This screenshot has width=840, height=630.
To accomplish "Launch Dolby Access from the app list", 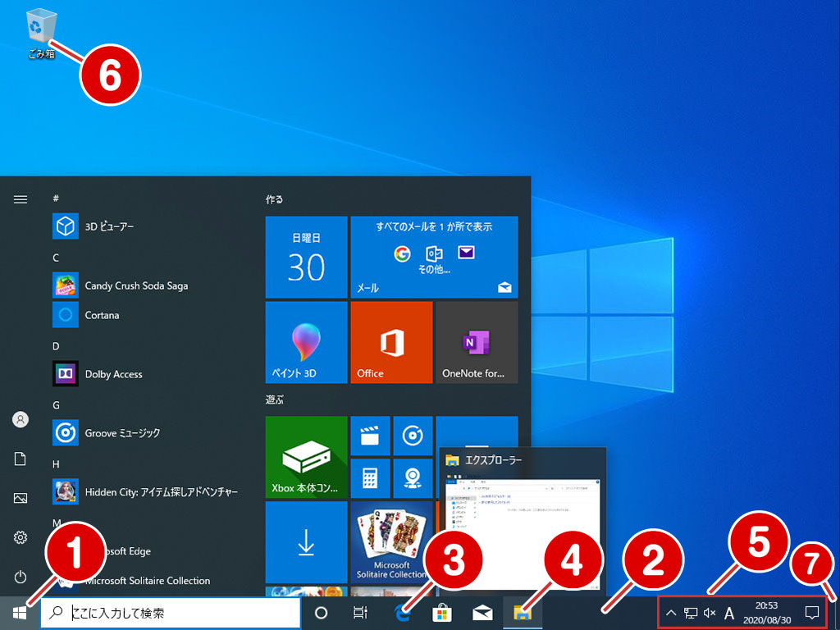I will coord(148,374).
